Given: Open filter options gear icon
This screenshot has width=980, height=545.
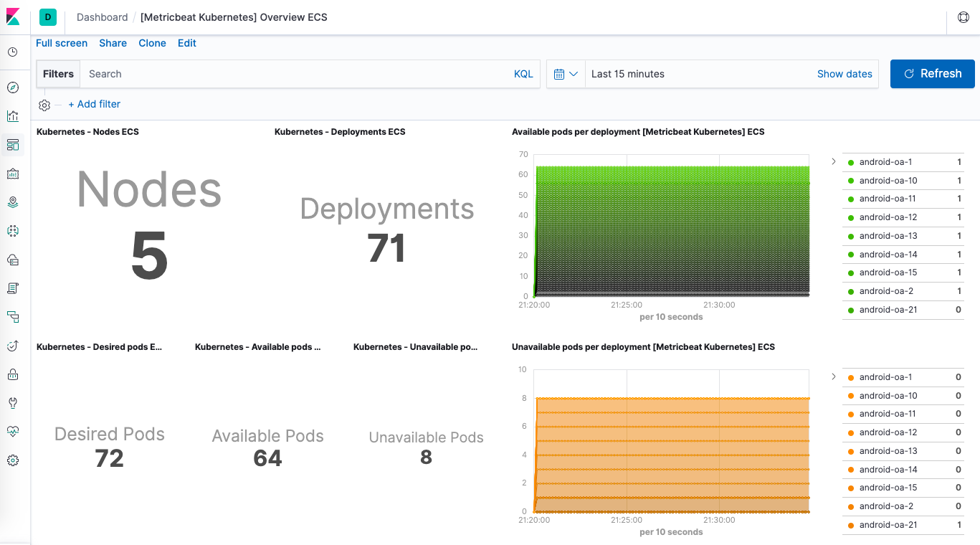Looking at the screenshot, I should point(44,105).
